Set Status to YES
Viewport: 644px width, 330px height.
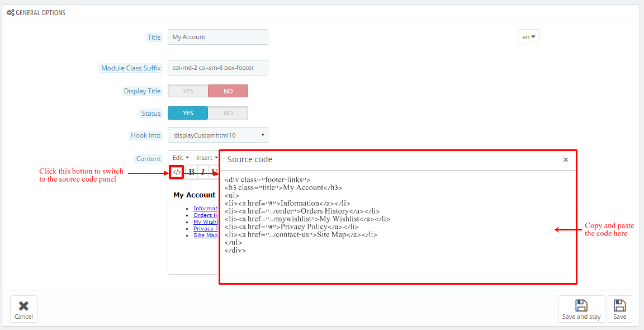pos(188,113)
